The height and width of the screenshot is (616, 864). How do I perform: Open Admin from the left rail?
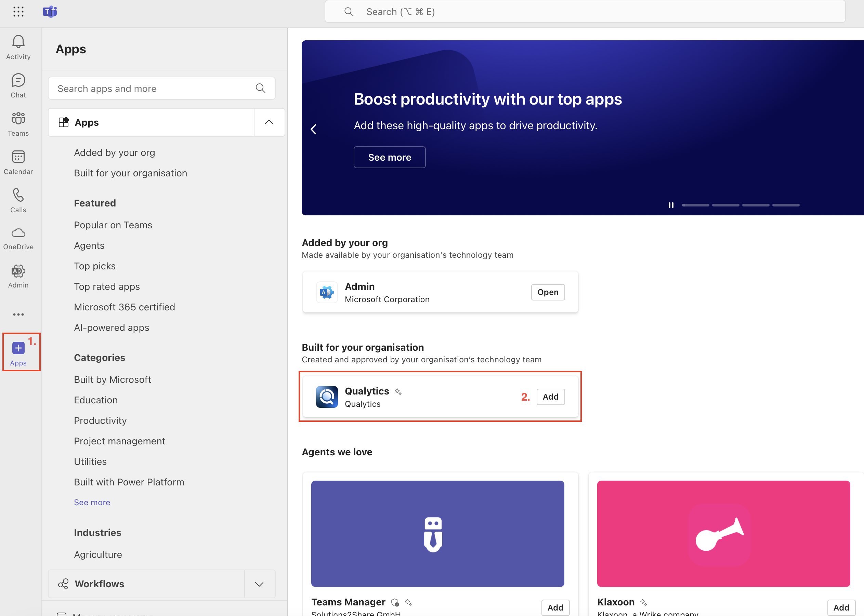[x=18, y=277]
